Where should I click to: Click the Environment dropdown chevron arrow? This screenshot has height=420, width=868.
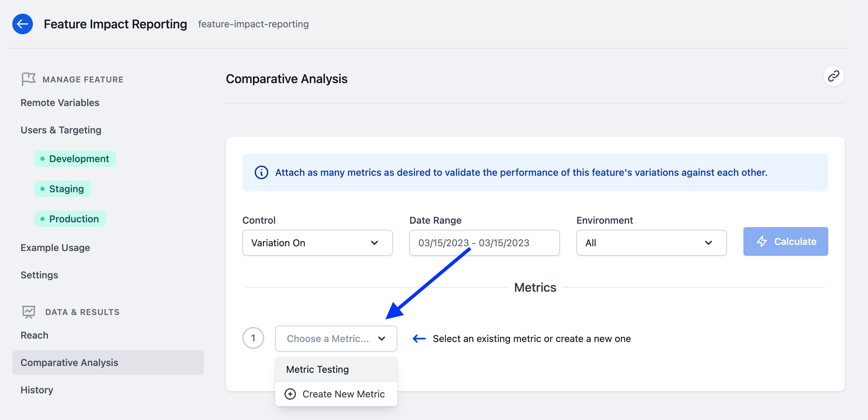tap(709, 243)
